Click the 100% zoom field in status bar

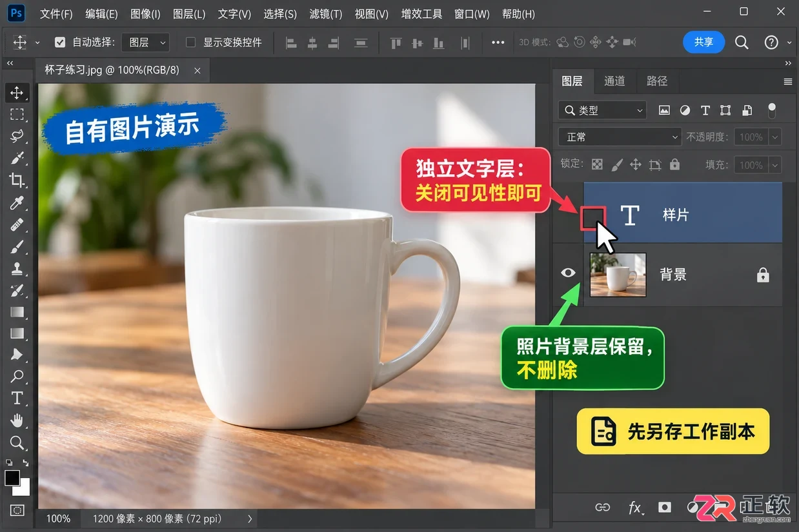[58, 518]
